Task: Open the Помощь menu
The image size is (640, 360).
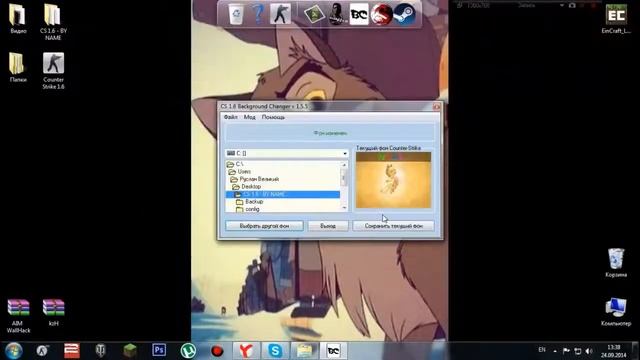Action: [x=273, y=117]
